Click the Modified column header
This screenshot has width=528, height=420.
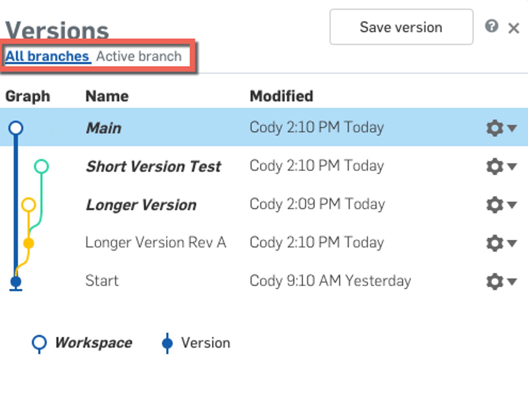click(x=281, y=96)
